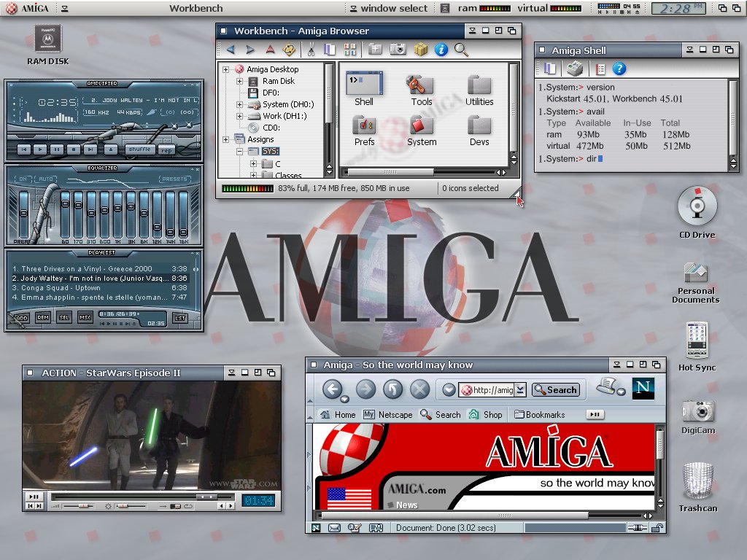Select the scissors cut icon
This screenshot has width=747, height=560.
pos(311,50)
